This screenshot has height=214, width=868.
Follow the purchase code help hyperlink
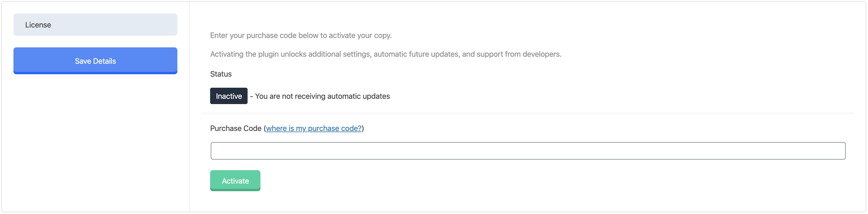tap(314, 129)
